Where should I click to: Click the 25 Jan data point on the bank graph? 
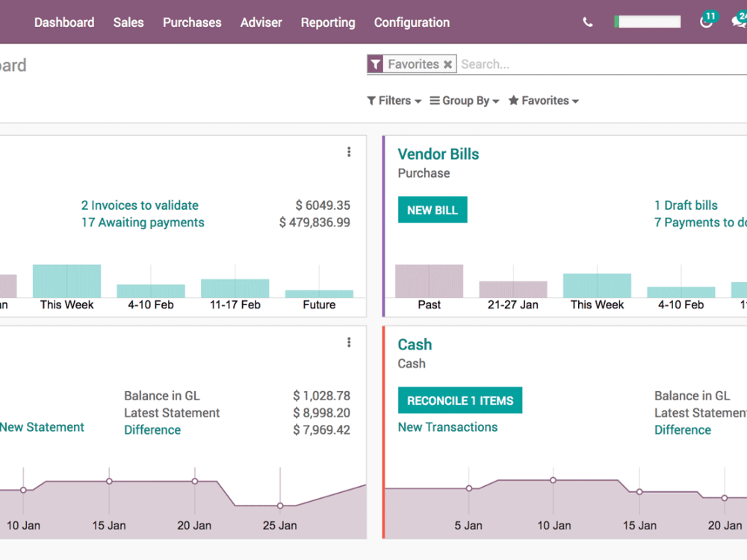(x=280, y=505)
